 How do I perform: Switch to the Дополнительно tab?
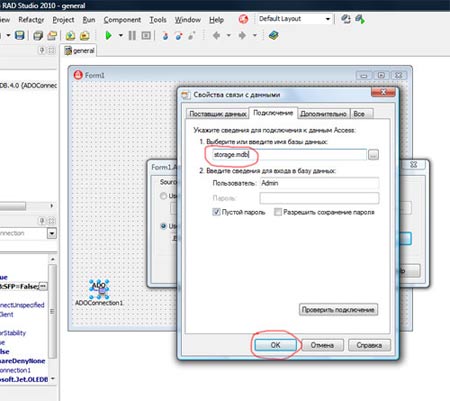(x=323, y=114)
